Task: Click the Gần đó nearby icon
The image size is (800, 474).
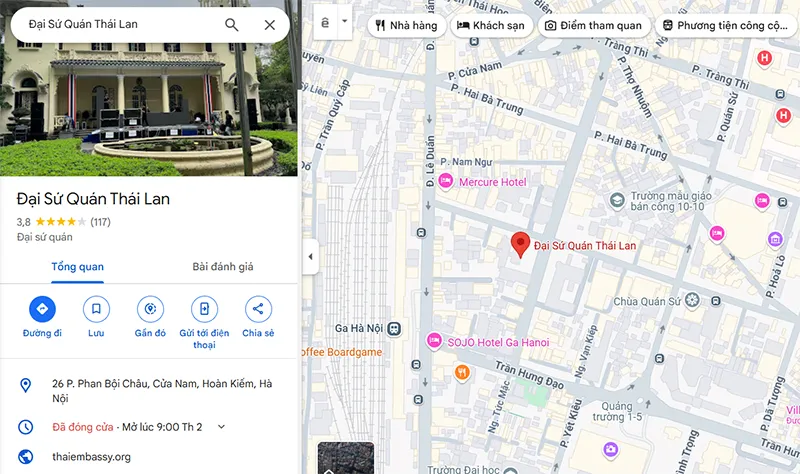Action: point(150,309)
